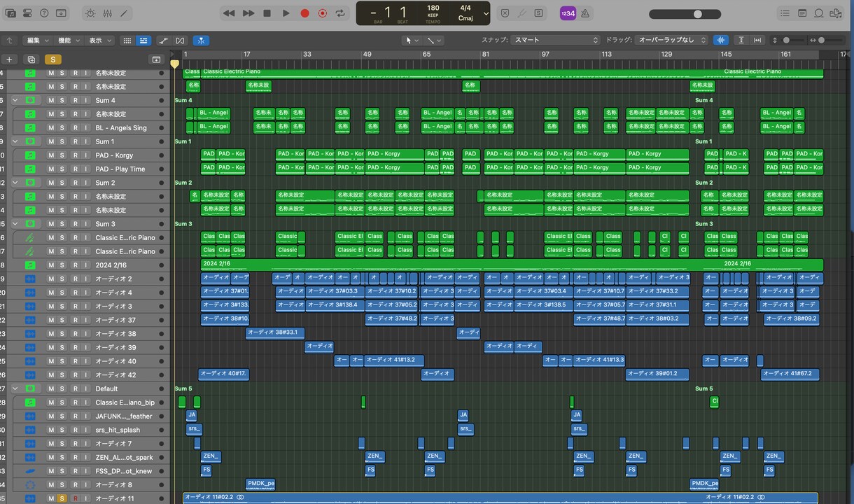This screenshot has height=504, width=854.
Task: Open the Mixer
Action: click(x=108, y=13)
